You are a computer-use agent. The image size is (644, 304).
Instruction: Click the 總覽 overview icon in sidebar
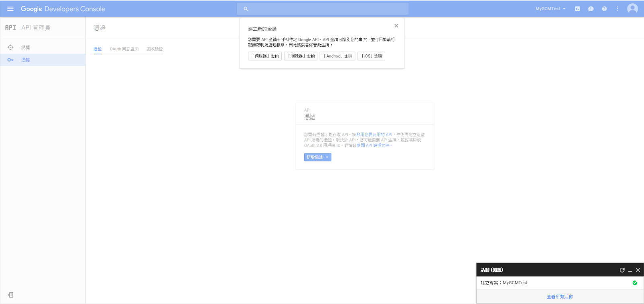tap(10, 48)
